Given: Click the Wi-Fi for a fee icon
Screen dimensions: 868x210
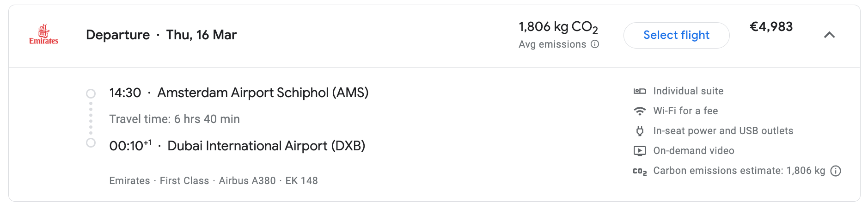Looking at the screenshot, I should coord(640,111).
